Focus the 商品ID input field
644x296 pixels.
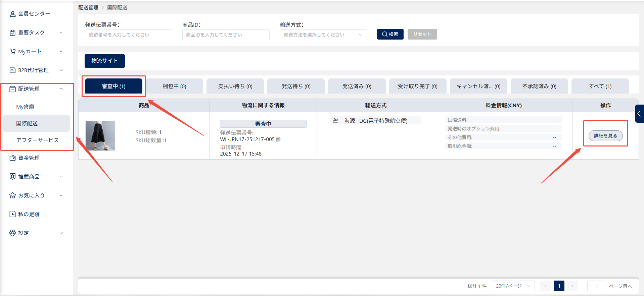click(x=226, y=35)
